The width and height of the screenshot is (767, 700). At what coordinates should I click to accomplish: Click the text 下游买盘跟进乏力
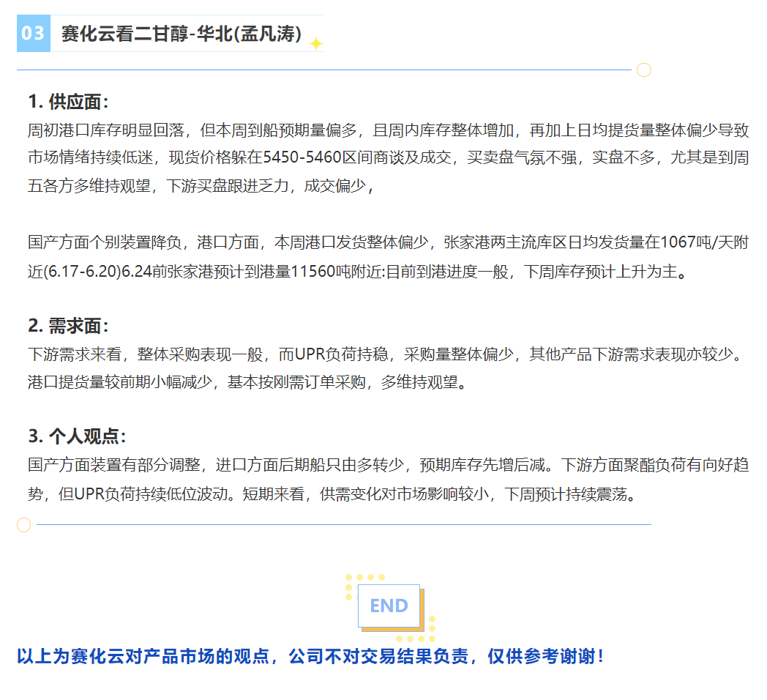point(227,186)
